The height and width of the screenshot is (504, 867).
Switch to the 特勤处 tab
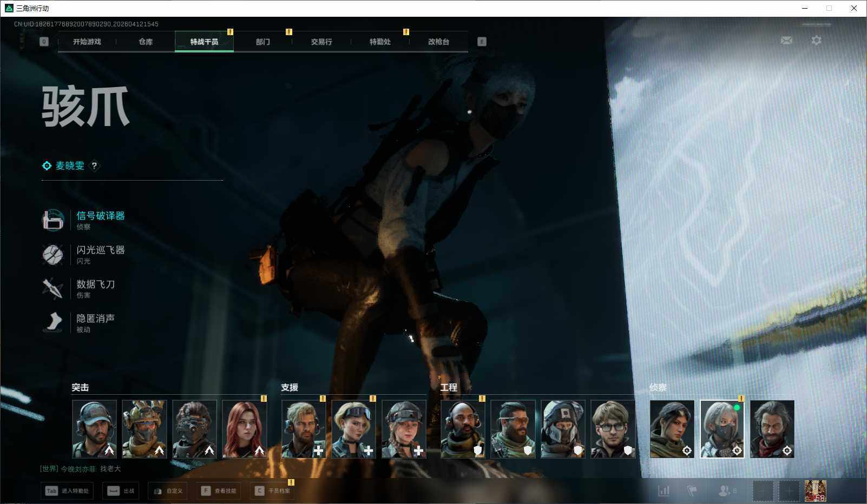point(380,42)
